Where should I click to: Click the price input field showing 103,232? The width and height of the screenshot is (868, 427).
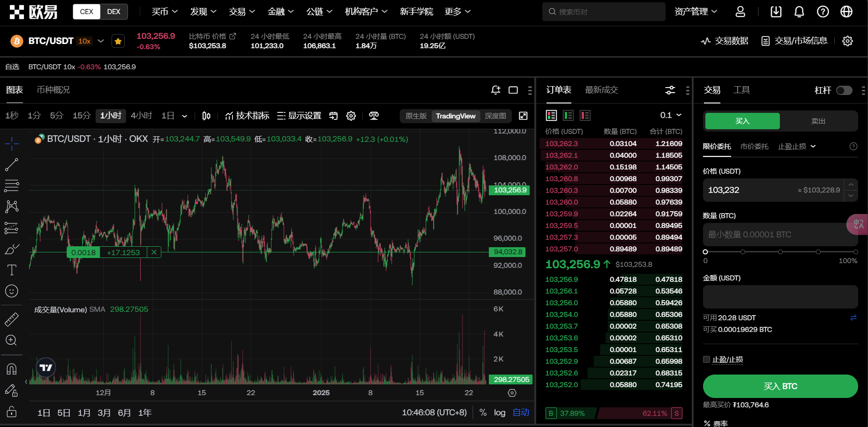tap(750, 190)
